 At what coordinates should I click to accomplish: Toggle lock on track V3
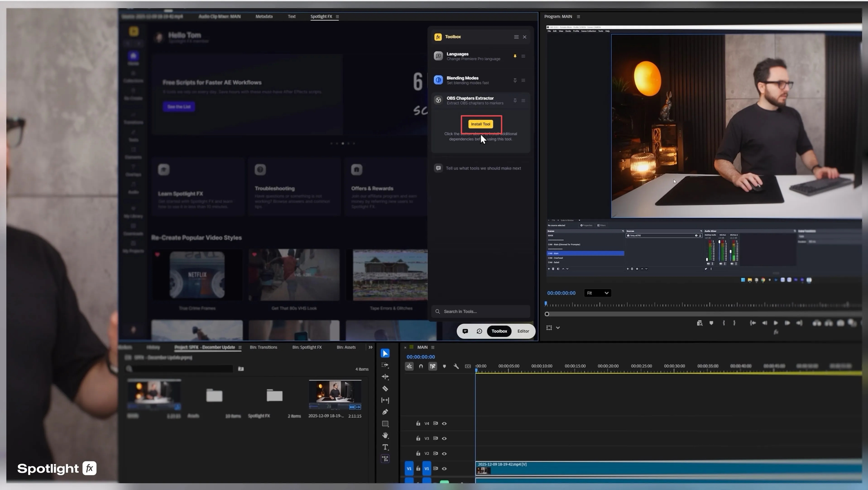coord(418,438)
